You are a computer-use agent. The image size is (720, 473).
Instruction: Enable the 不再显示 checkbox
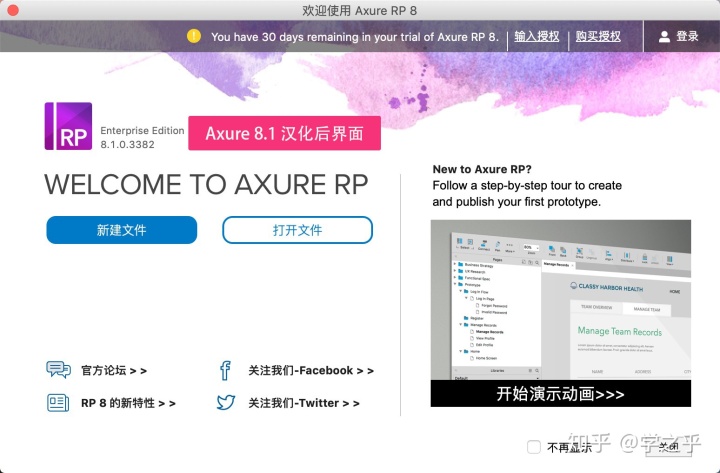[x=534, y=447]
